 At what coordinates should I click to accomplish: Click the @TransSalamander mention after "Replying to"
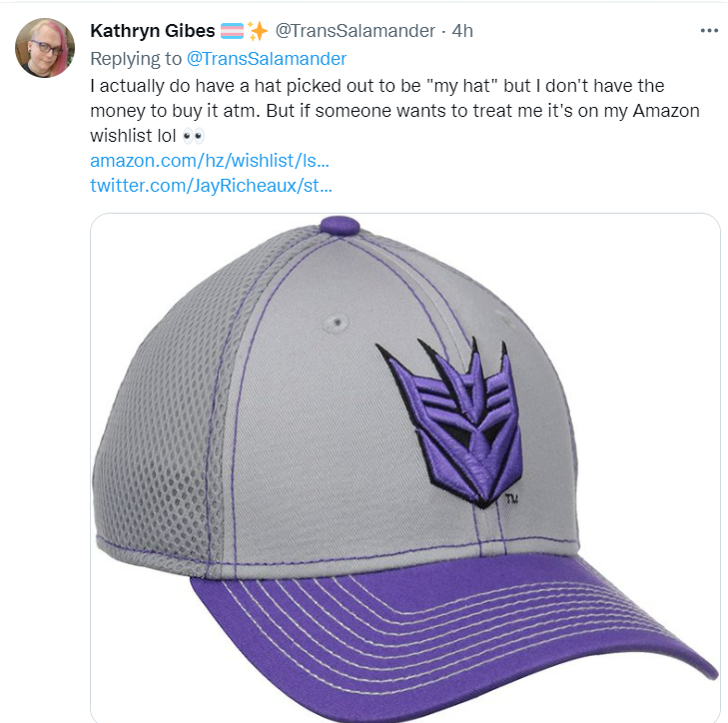pos(266,59)
